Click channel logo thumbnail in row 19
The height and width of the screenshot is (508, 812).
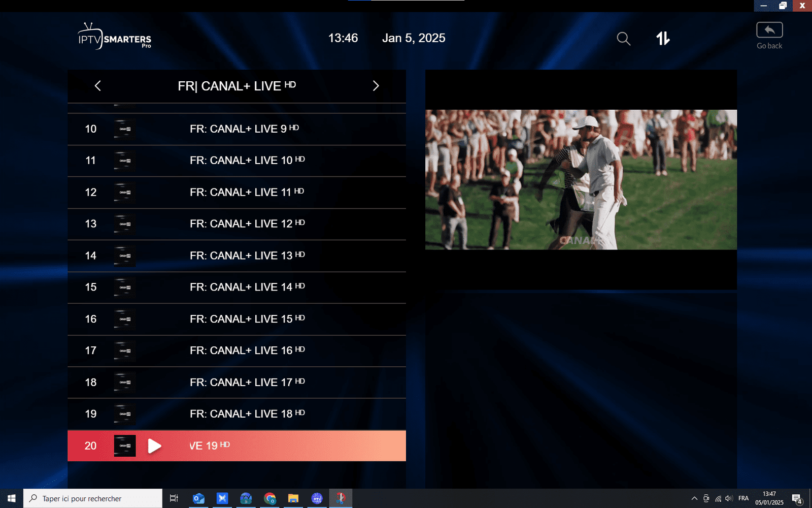coord(125,414)
